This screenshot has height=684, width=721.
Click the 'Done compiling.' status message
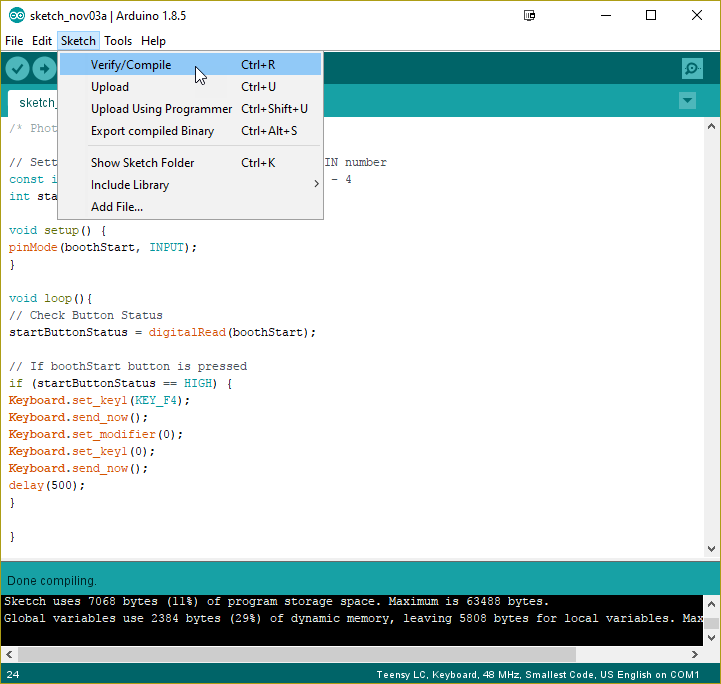click(x=52, y=581)
